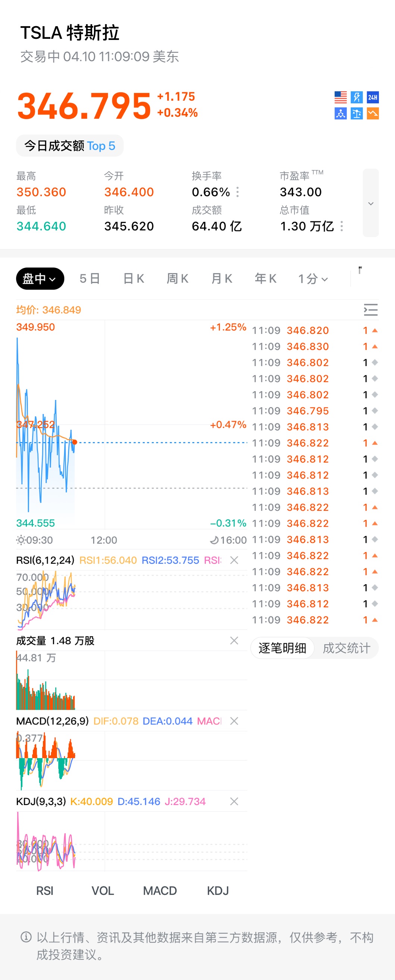Tap the orange current-price dot on chart
Image resolution: width=395 pixels, height=980 pixels.
pyautogui.click(x=75, y=442)
